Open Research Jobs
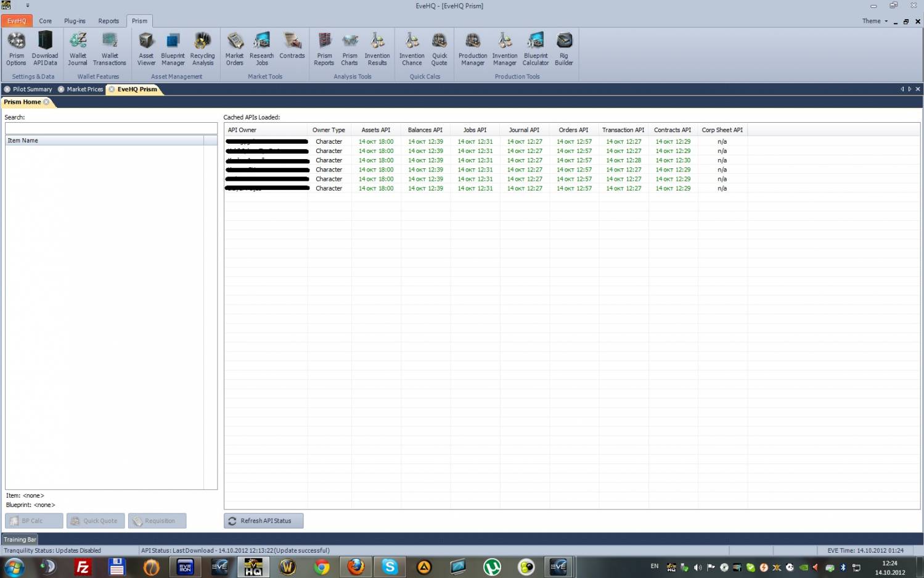This screenshot has width=924, height=578. (x=261, y=49)
